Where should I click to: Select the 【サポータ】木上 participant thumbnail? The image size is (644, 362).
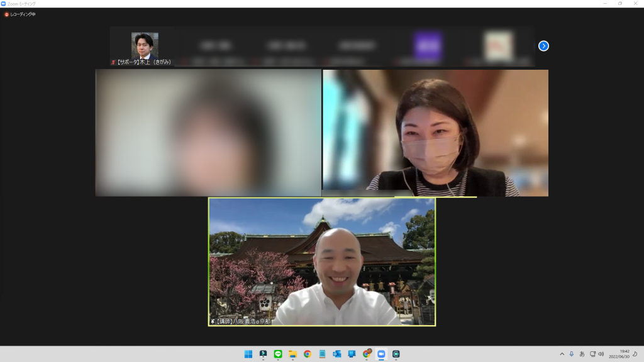[x=145, y=47]
